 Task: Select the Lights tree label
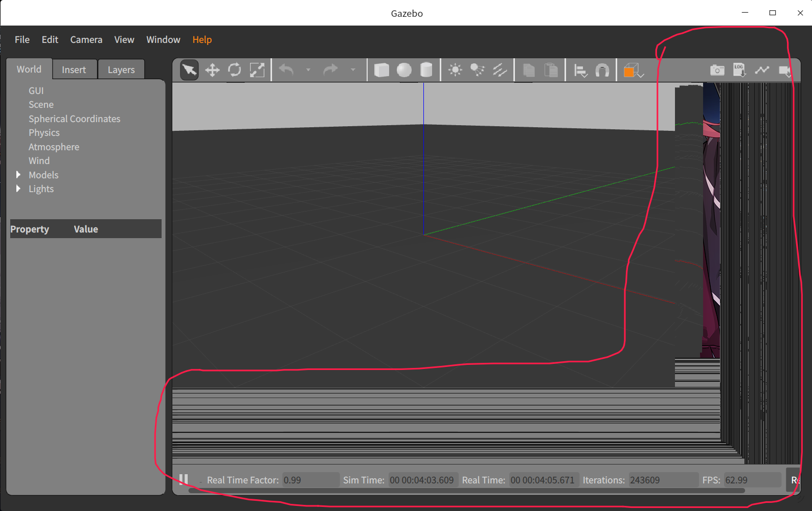41,189
